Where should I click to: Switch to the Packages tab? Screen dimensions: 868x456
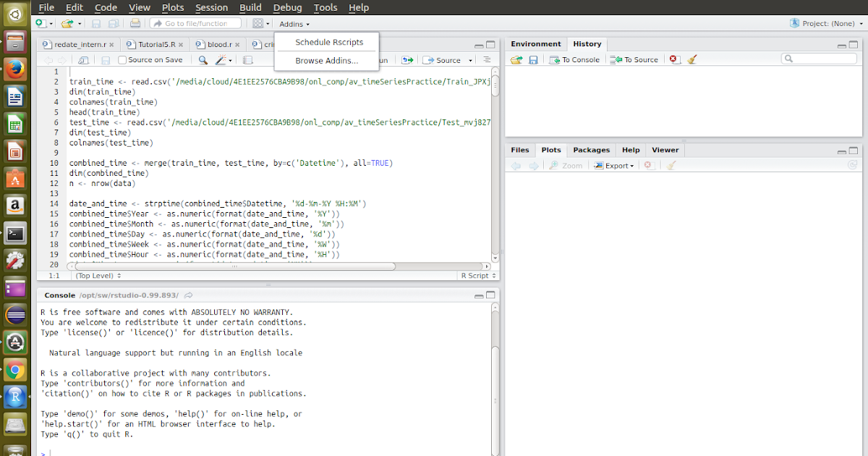coord(591,150)
